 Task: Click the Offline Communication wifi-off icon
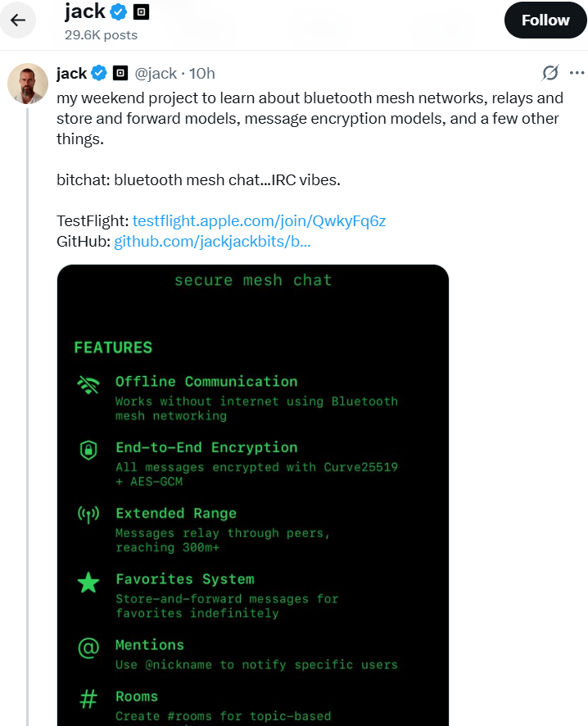pyautogui.click(x=88, y=384)
